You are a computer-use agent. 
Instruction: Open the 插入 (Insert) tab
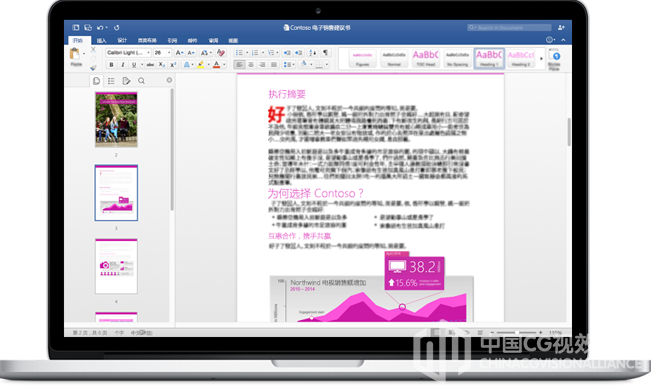[x=101, y=40]
